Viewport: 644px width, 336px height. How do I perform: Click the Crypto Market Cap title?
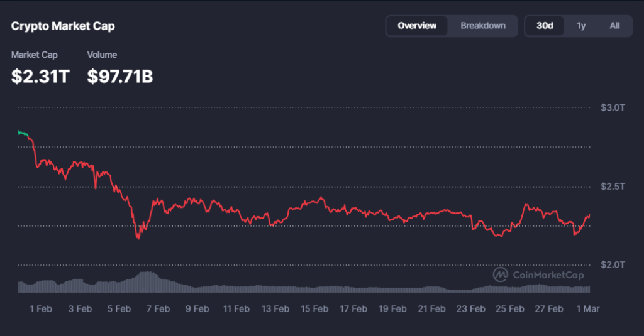coord(63,26)
